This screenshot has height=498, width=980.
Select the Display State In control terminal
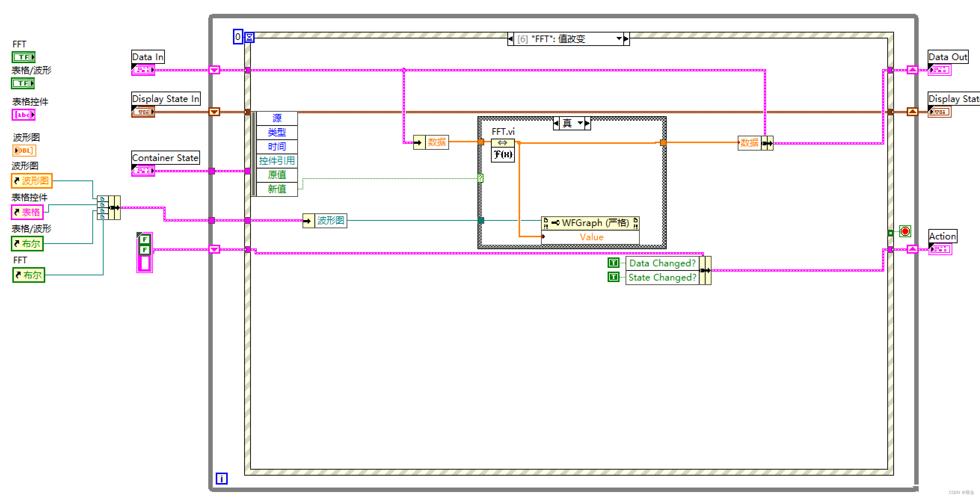pyautogui.click(x=143, y=111)
